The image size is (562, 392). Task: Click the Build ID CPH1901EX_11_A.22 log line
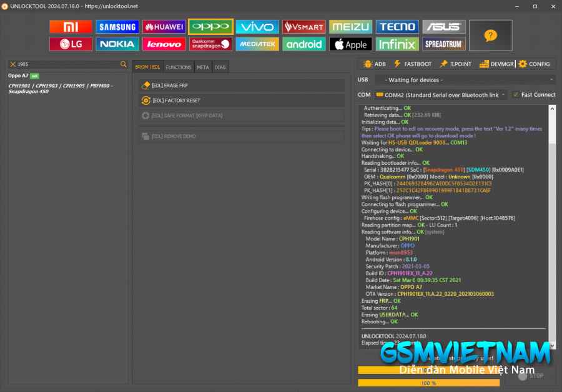[399, 273]
